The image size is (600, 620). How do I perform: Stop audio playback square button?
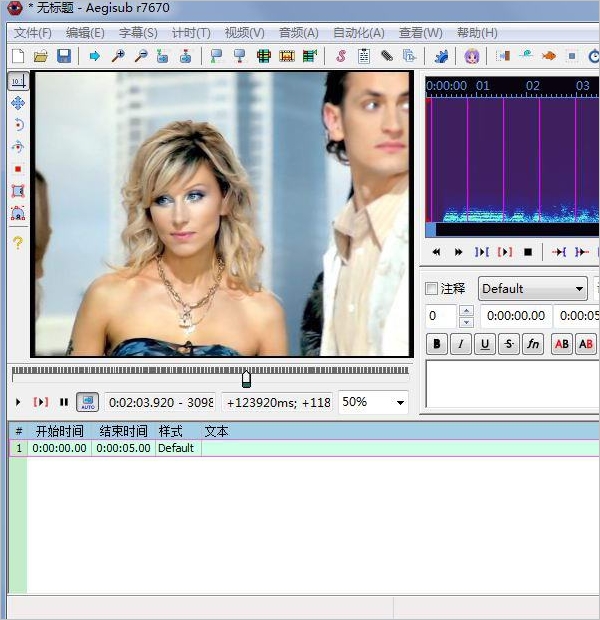tap(528, 252)
